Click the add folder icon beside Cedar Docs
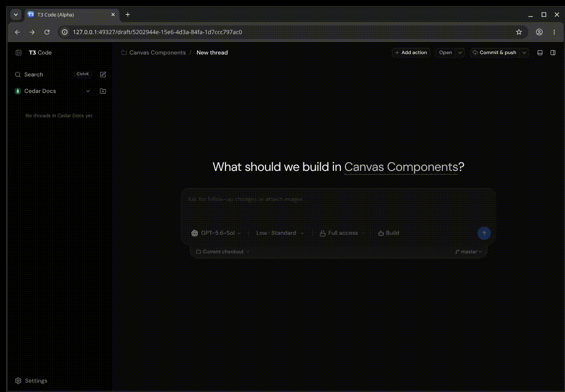Viewport: 565px width, 392px height. click(103, 91)
